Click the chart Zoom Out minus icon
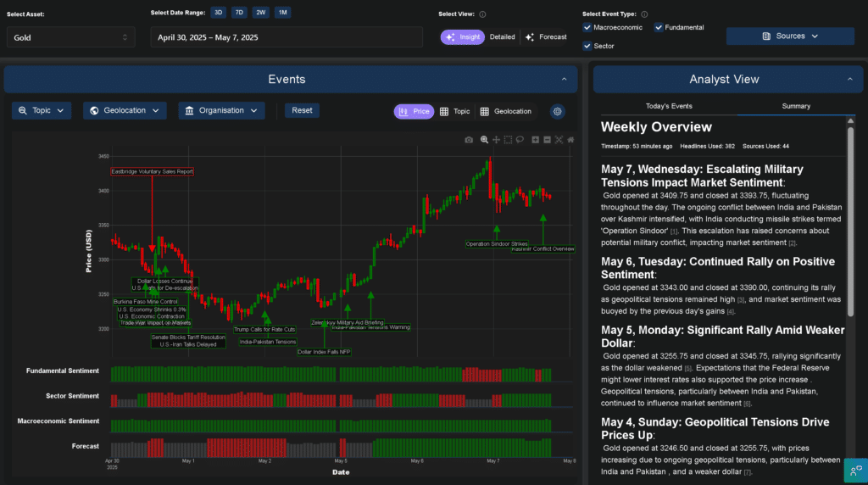This screenshot has height=485, width=868. click(547, 140)
